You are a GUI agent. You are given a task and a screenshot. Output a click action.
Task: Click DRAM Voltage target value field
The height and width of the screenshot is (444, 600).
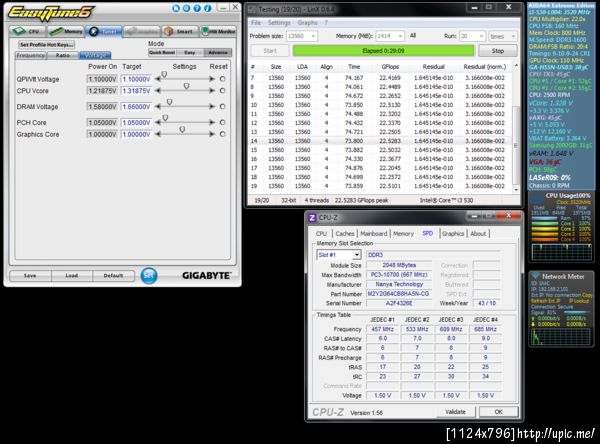click(x=136, y=107)
